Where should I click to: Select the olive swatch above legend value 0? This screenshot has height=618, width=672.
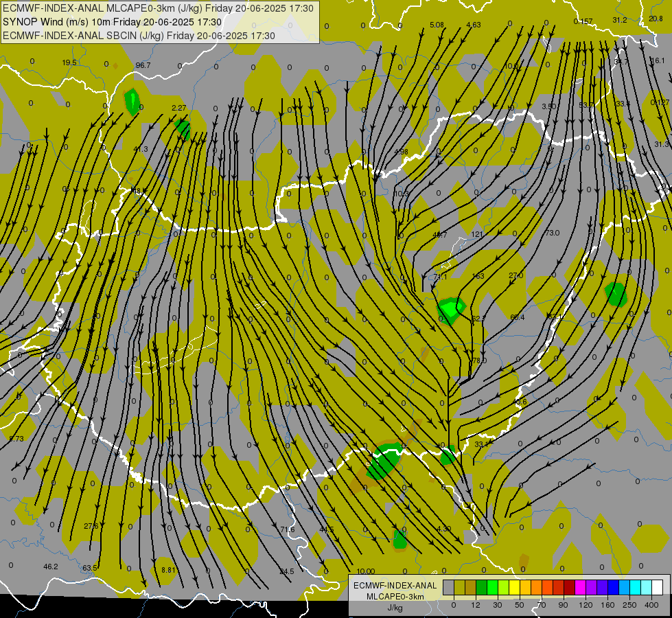coord(459,587)
